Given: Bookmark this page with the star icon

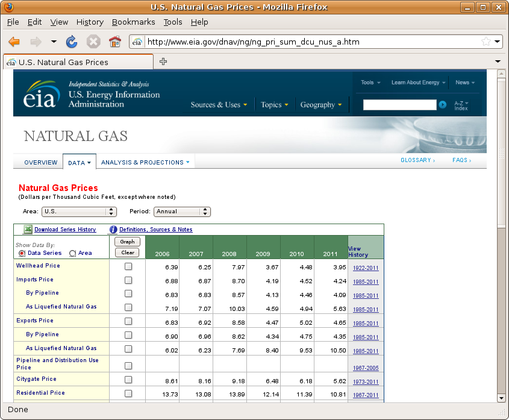Looking at the screenshot, I should point(486,42).
